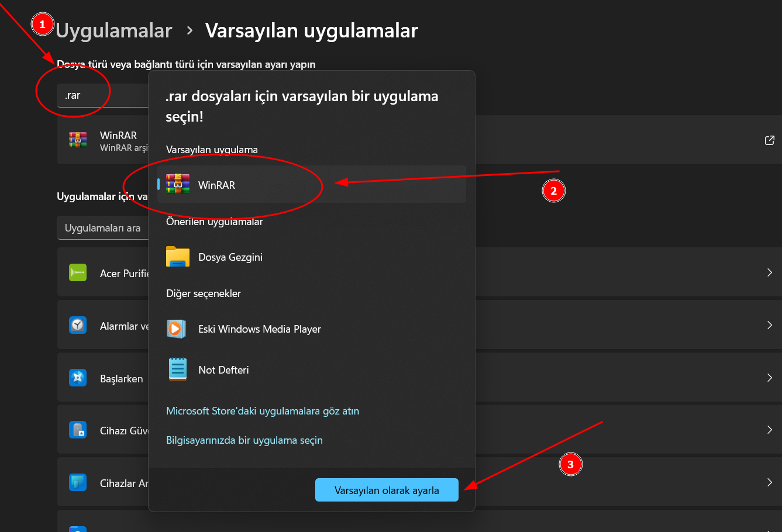Screen dimensions: 782x532
Task: Click Bilgisayarınızda bir uygulama seçin link
Action: pyautogui.click(x=244, y=440)
